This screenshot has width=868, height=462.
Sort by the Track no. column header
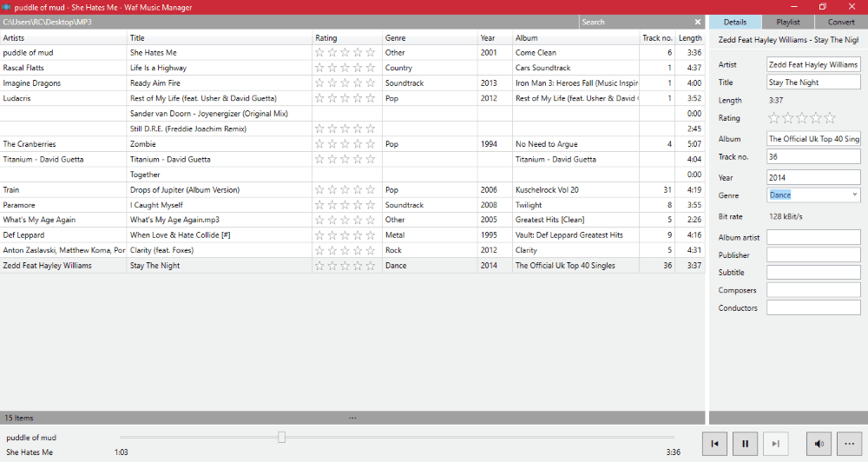point(657,37)
